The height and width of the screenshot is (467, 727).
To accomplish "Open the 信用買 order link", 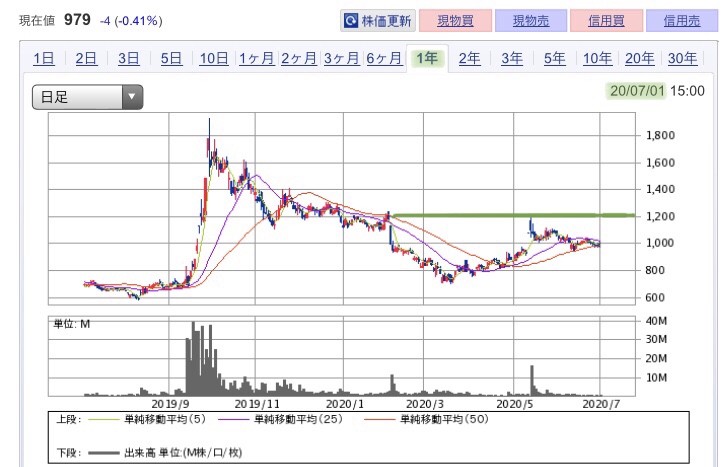I will (x=606, y=21).
